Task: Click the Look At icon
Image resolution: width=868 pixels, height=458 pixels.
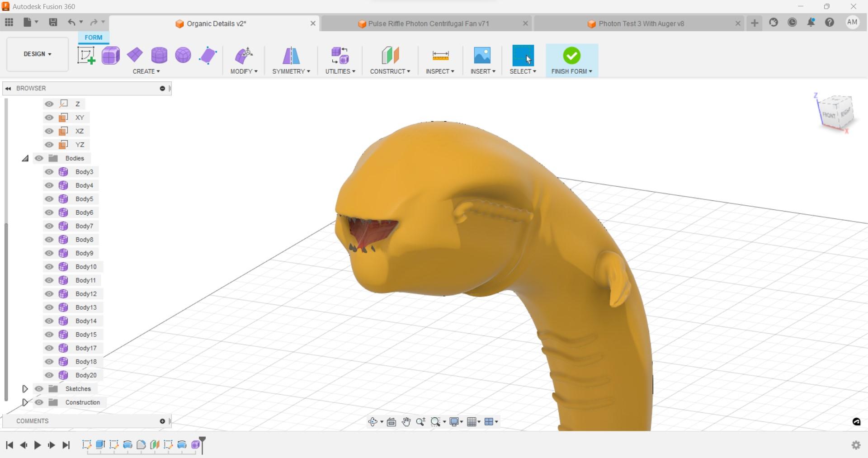Action: point(392,422)
